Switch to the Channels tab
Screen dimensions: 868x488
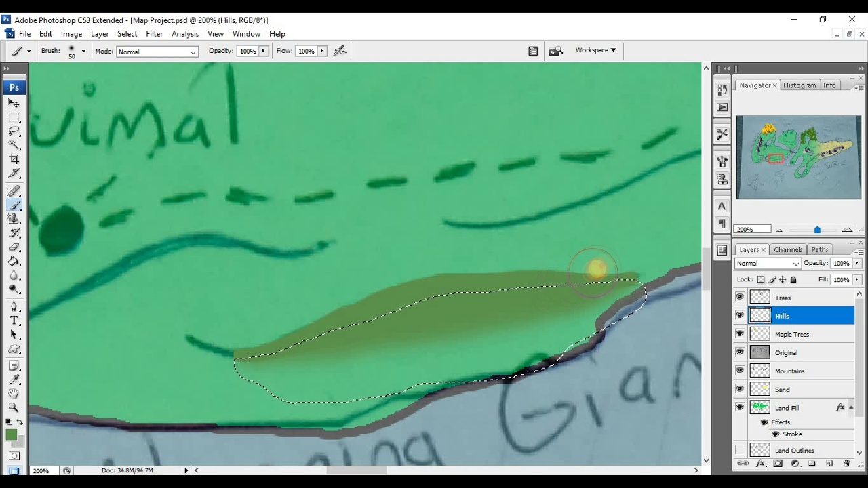click(787, 250)
